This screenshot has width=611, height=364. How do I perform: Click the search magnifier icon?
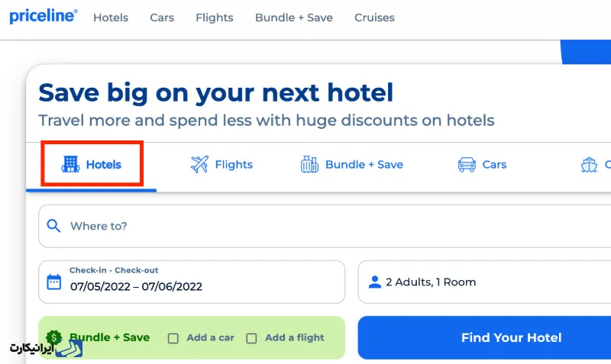(53, 226)
